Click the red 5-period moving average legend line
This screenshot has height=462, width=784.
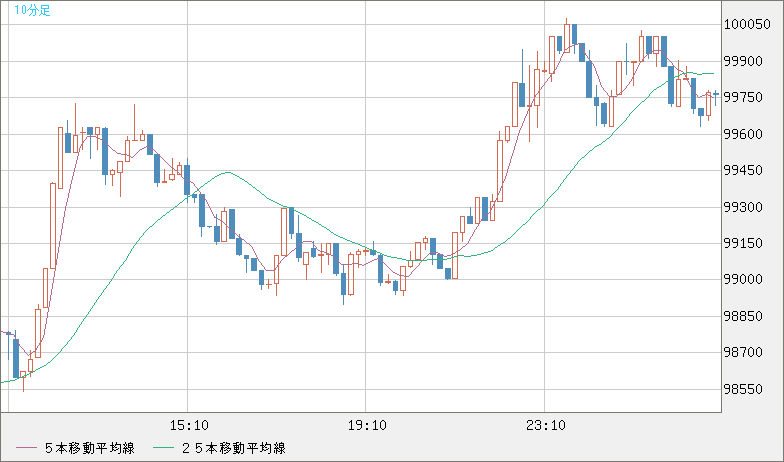click(26, 448)
